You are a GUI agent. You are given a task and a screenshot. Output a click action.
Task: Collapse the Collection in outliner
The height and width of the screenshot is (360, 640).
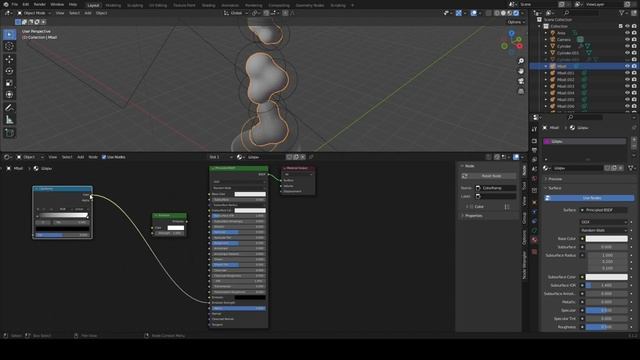point(540,26)
